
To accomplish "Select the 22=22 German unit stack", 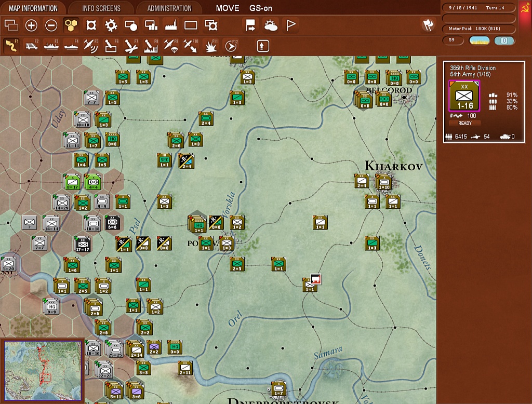I will (104, 370).
